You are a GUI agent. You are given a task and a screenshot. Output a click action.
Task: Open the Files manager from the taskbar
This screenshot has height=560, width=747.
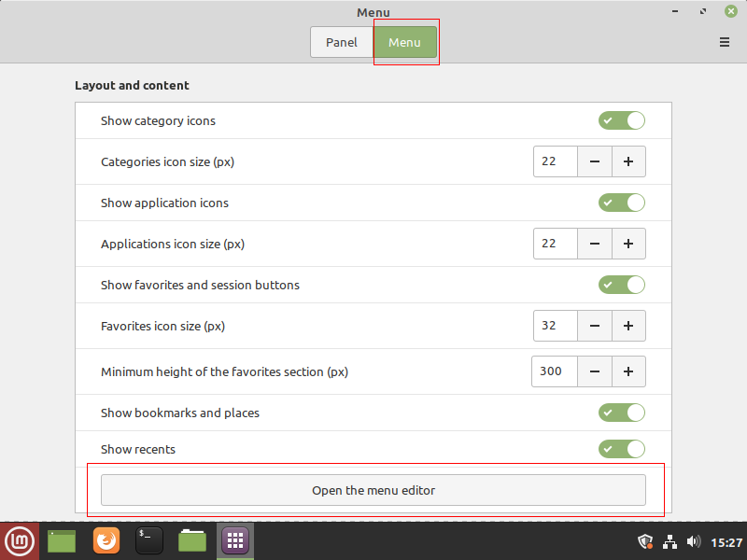coord(192,541)
